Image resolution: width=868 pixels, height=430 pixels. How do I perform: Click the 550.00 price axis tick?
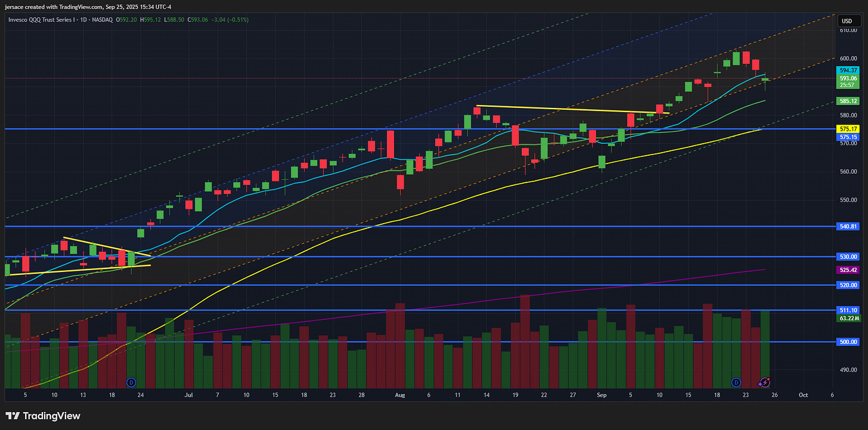coord(848,200)
